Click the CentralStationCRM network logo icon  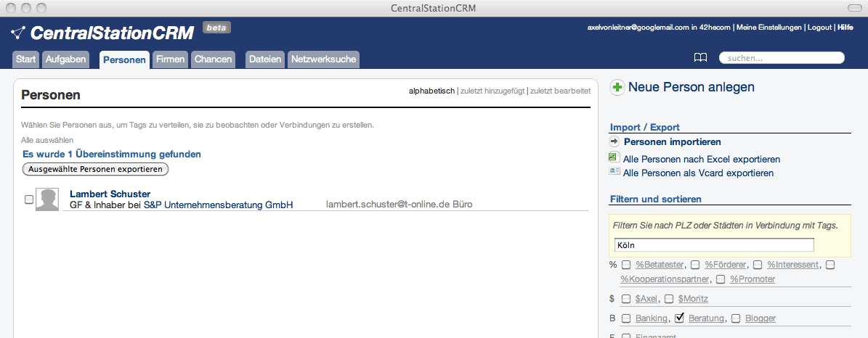tap(18, 33)
